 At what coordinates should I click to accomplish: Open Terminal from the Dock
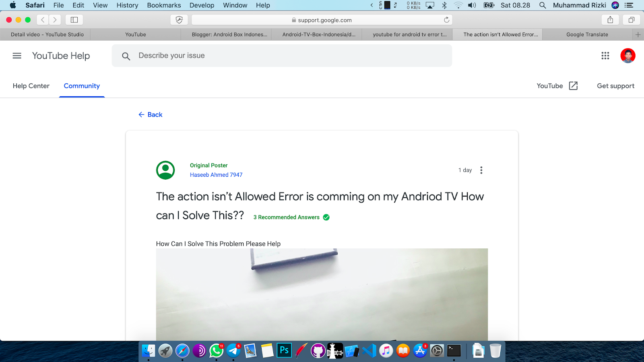(x=454, y=351)
